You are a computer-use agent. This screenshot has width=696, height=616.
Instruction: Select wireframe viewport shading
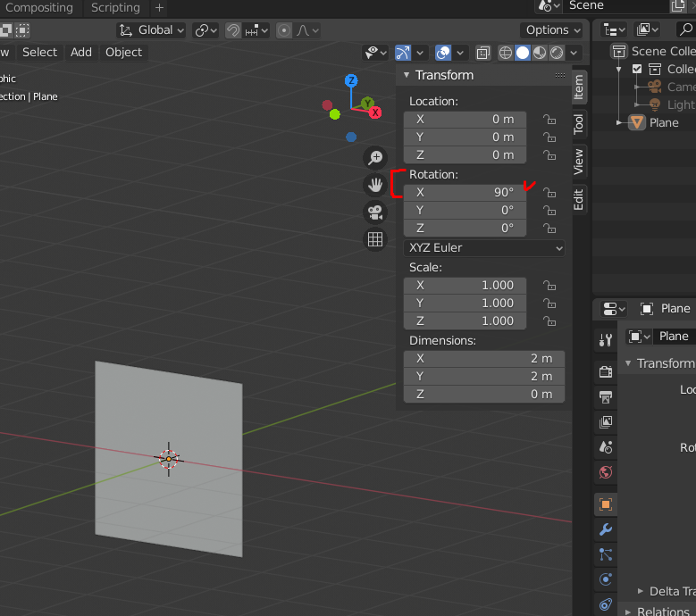505,53
